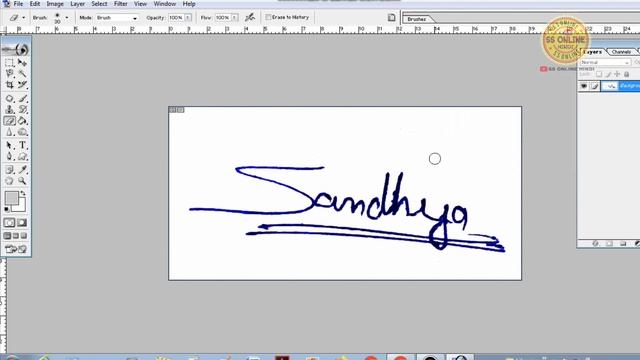Viewport: 640px width, 360px height.
Task: Open the Layer menu
Action: click(78, 4)
